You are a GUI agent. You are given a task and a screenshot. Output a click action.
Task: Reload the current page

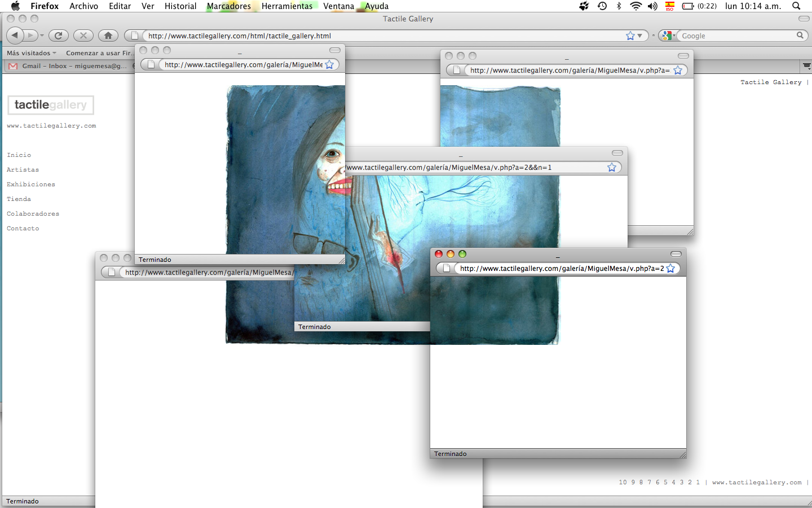(58, 36)
